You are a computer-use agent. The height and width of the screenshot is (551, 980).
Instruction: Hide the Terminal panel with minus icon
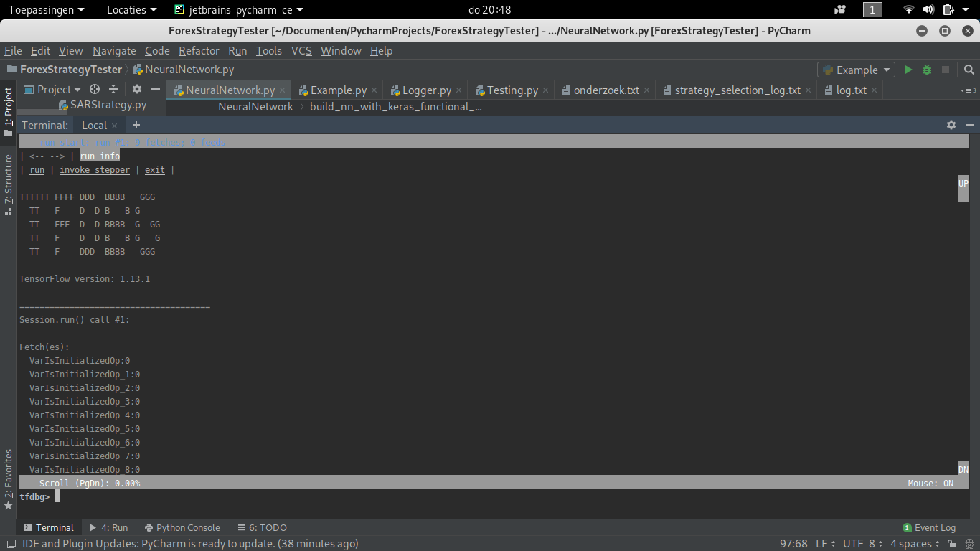tap(970, 125)
